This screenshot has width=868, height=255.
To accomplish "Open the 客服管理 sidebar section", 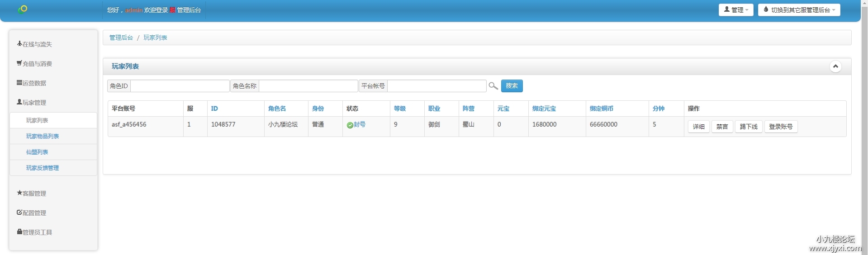I will click(x=32, y=194).
